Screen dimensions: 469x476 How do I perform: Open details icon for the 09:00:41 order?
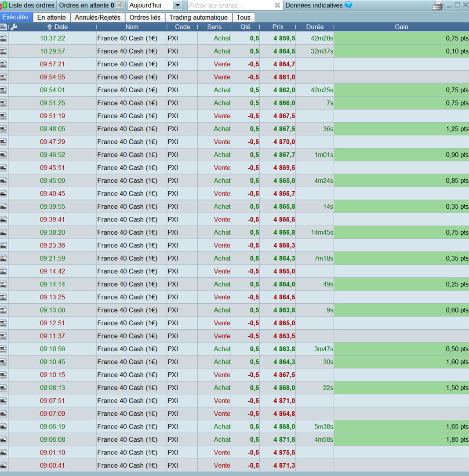[4, 465]
